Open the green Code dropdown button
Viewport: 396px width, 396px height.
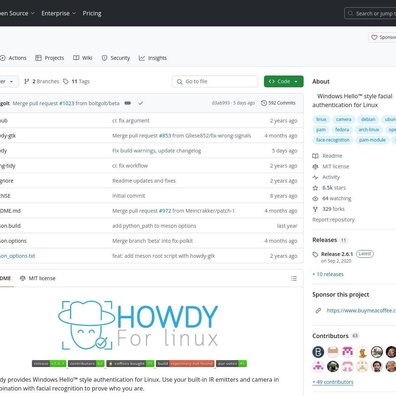click(x=284, y=81)
